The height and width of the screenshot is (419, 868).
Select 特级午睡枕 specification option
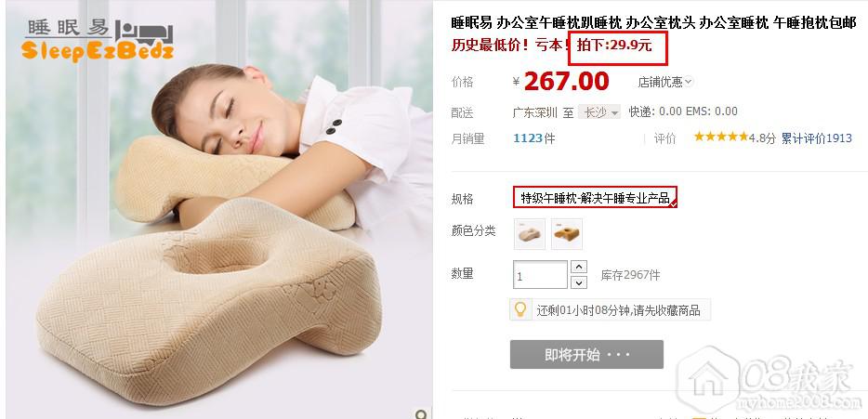coord(595,198)
